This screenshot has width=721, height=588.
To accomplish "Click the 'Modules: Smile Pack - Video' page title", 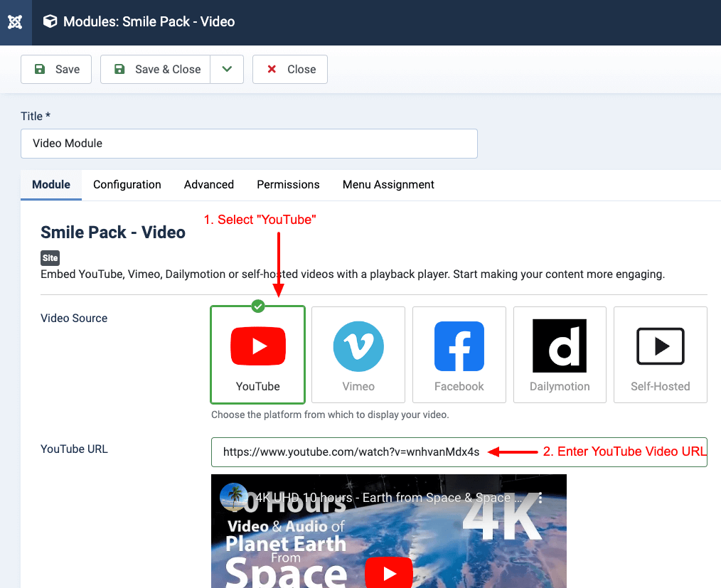I will [149, 21].
